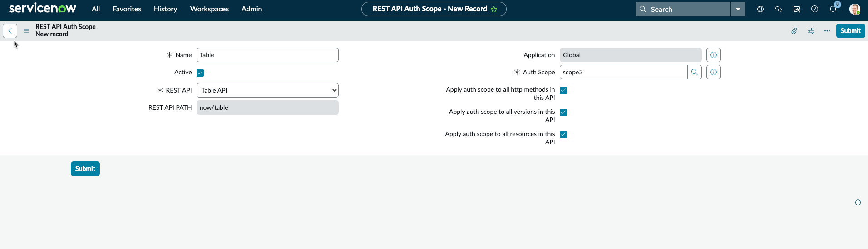Open more options ellipsis in header

point(827,31)
